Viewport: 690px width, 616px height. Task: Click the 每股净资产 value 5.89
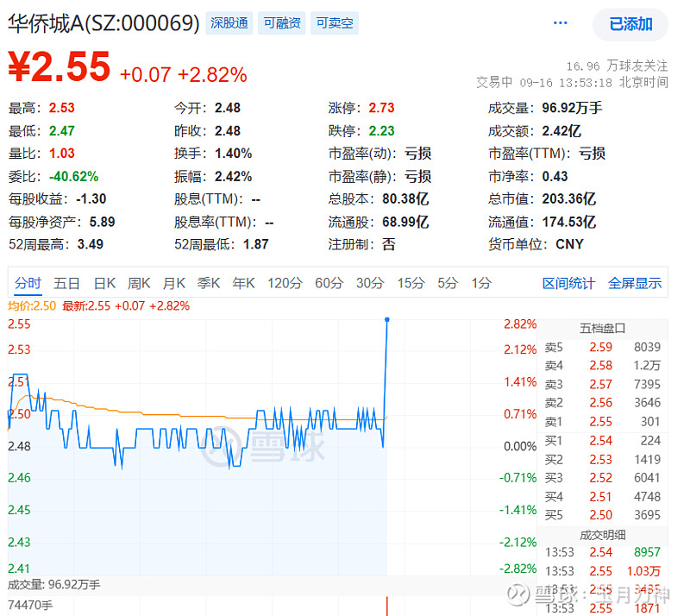click(102, 222)
